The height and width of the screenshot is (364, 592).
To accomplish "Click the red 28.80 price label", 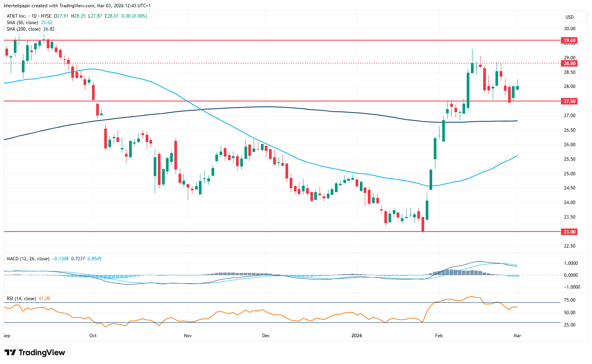I will point(569,64).
